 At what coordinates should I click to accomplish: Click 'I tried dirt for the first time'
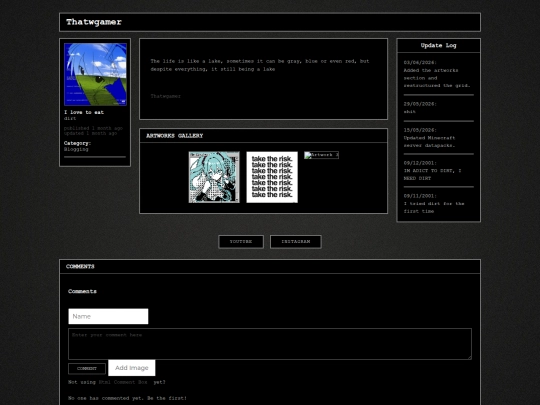(434, 207)
